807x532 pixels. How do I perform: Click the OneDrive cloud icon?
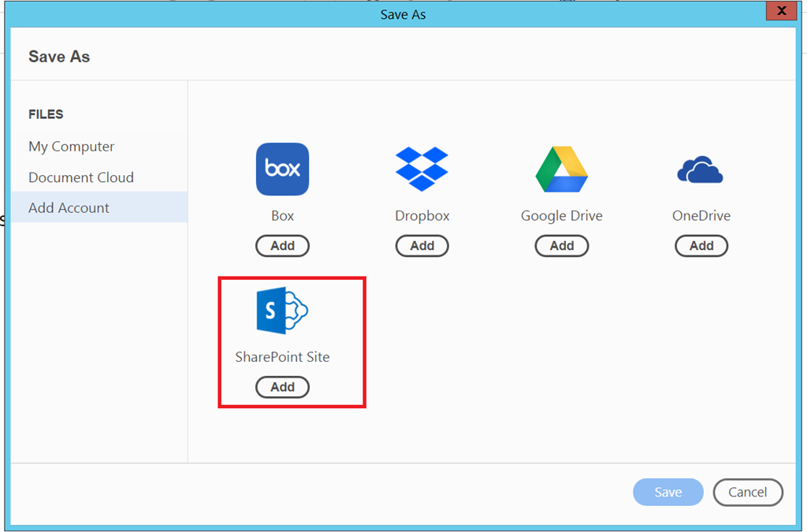701,169
